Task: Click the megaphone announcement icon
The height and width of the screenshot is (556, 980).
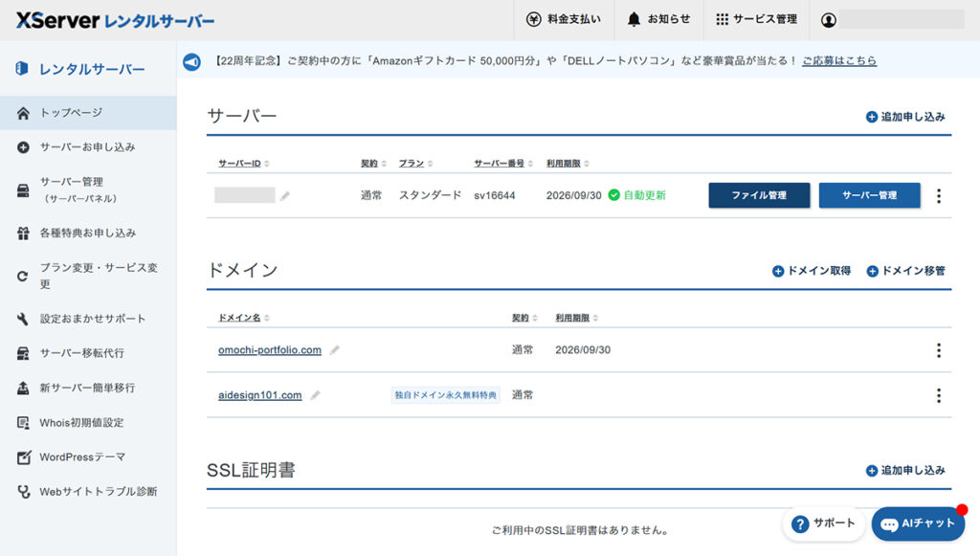Action: (x=191, y=61)
